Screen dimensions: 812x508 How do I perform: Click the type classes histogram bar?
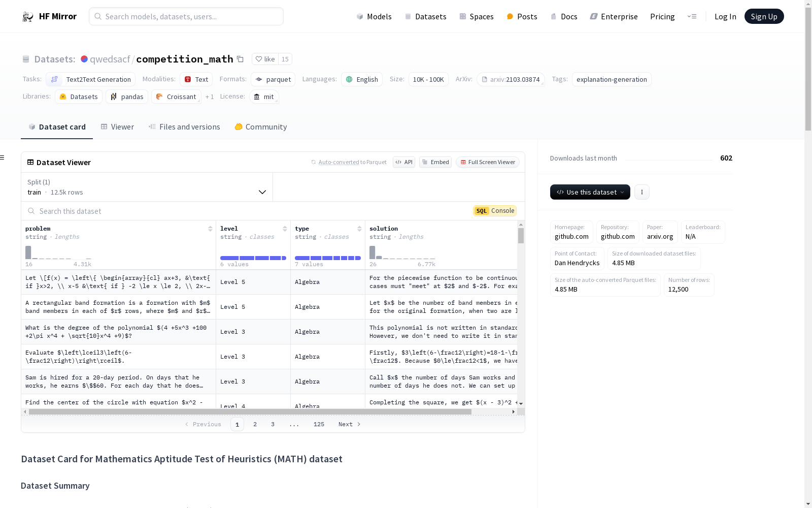click(327, 258)
